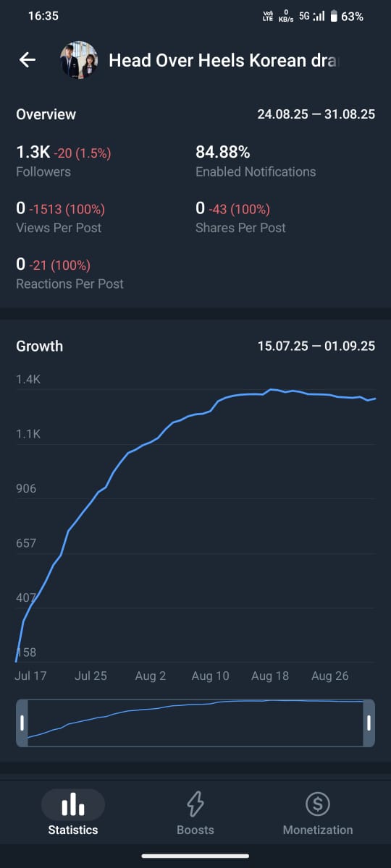Screen dimensions: 391x868
Task: Click the mini overview chart in range selector
Action: coord(195,723)
